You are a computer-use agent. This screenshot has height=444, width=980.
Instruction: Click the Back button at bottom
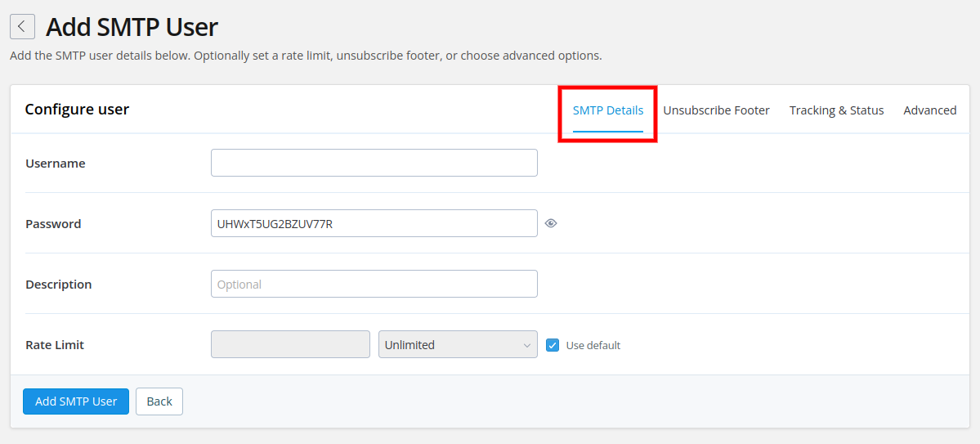click(159, 401)
